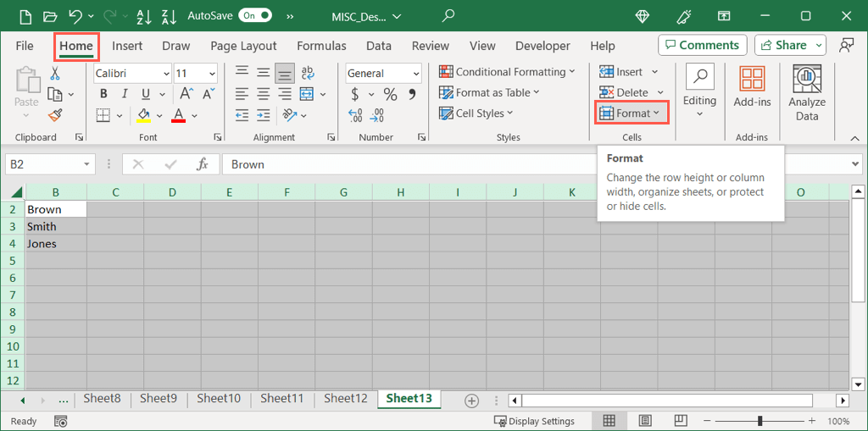
Task: Click the zoom slider in status bar
Action: click(x=760, y=421)
